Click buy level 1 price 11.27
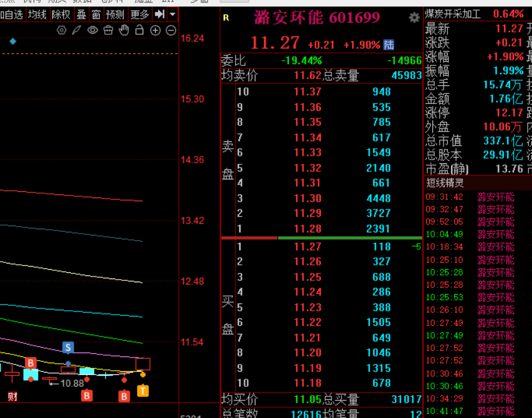This screenshot has width=532, height=418. [x=307, y=247]
